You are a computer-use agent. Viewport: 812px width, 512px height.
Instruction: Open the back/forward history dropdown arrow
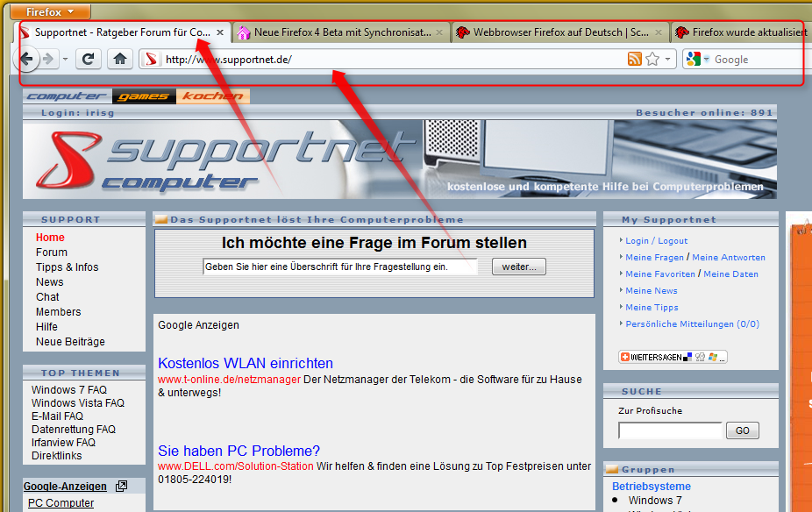[65, 59]
